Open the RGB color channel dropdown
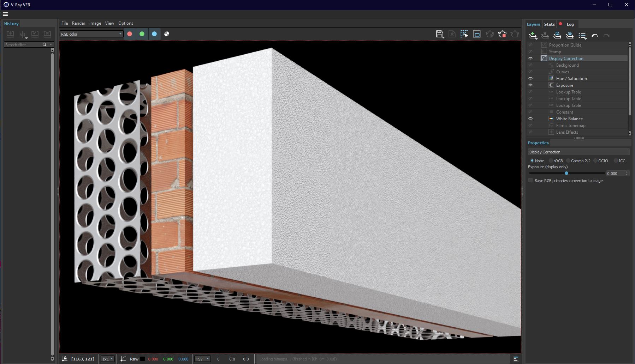 click(91, 34)
